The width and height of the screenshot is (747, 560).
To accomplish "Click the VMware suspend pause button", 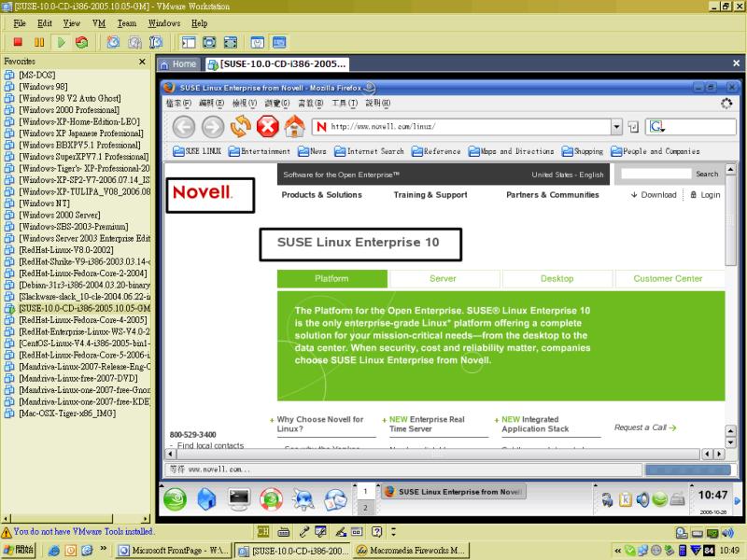I will (39, 42).
